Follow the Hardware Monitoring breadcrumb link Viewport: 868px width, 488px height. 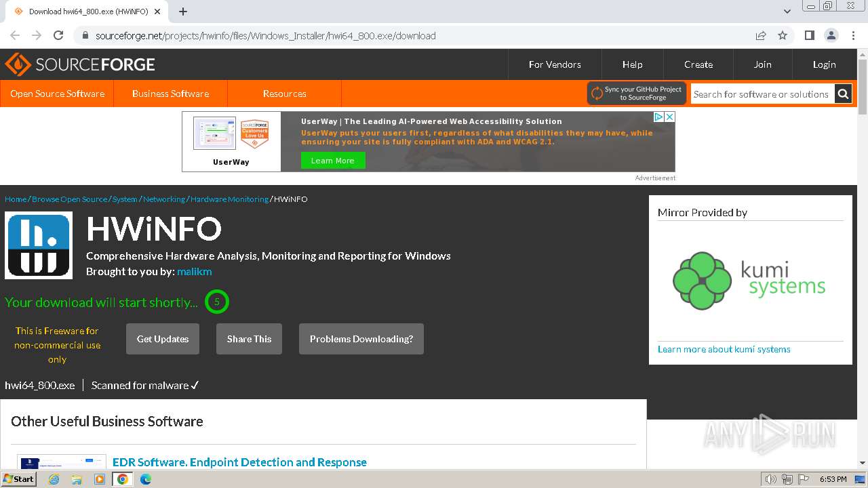[229, 199]
